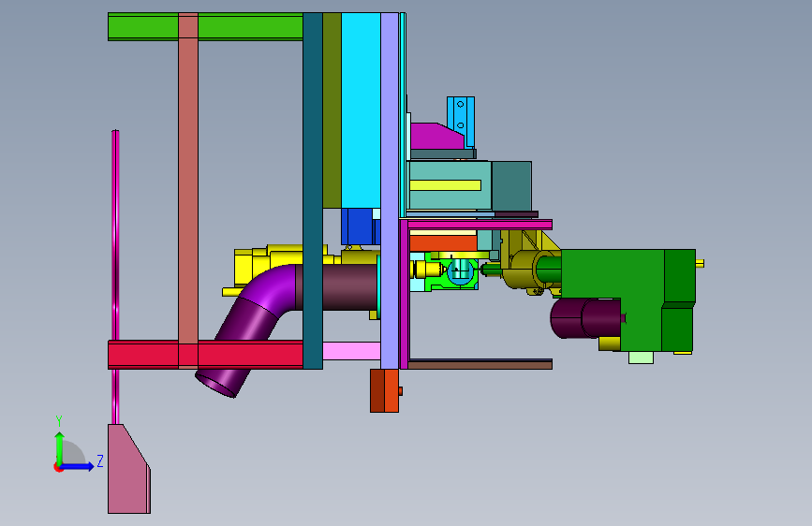This screenshot has height=526, width=812.
Task: Click the "Z" axis label
Action: 100,460
